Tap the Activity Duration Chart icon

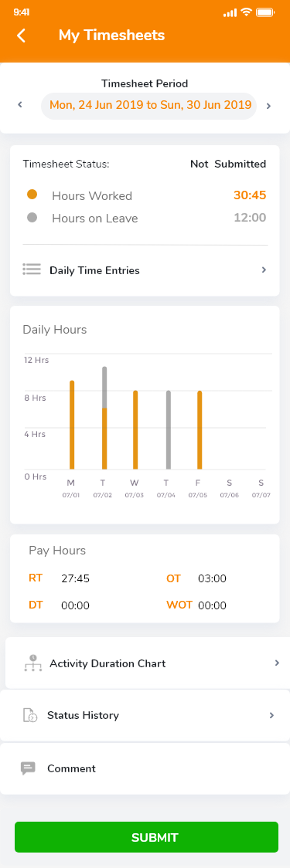32,663
